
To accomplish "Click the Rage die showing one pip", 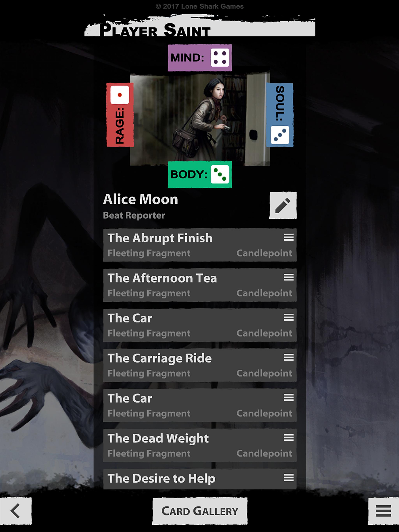I will pos(120,95).
